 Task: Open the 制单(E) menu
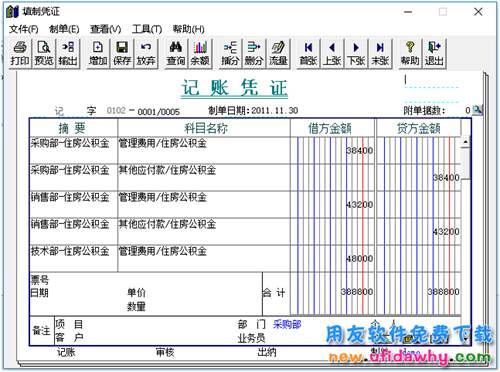pos(64,29)
